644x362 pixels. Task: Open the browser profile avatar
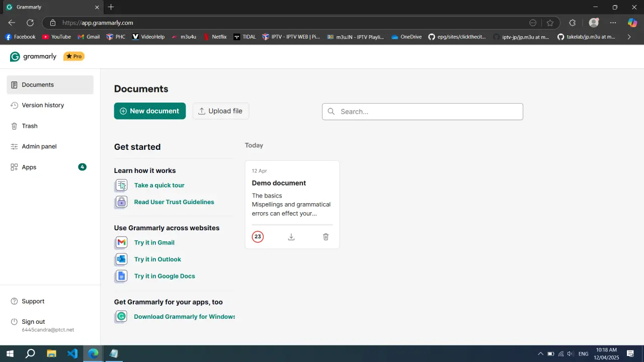[594, 23]
